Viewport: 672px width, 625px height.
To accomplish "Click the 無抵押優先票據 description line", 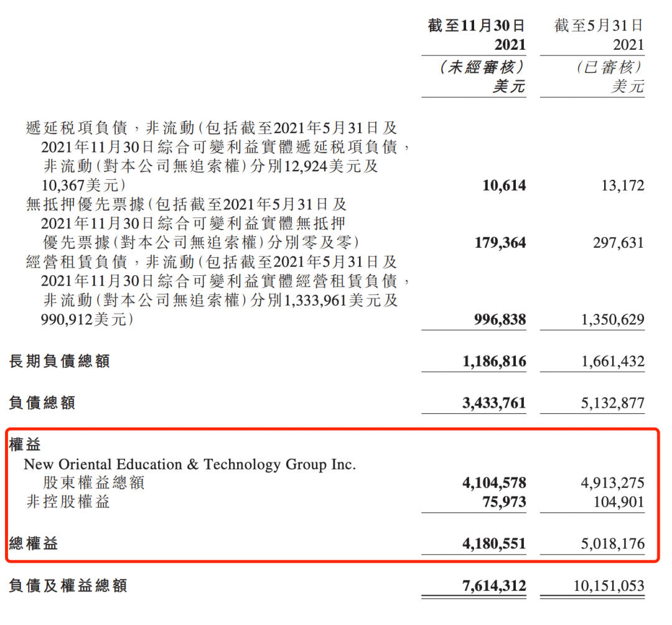I will (x=186, y=204).
